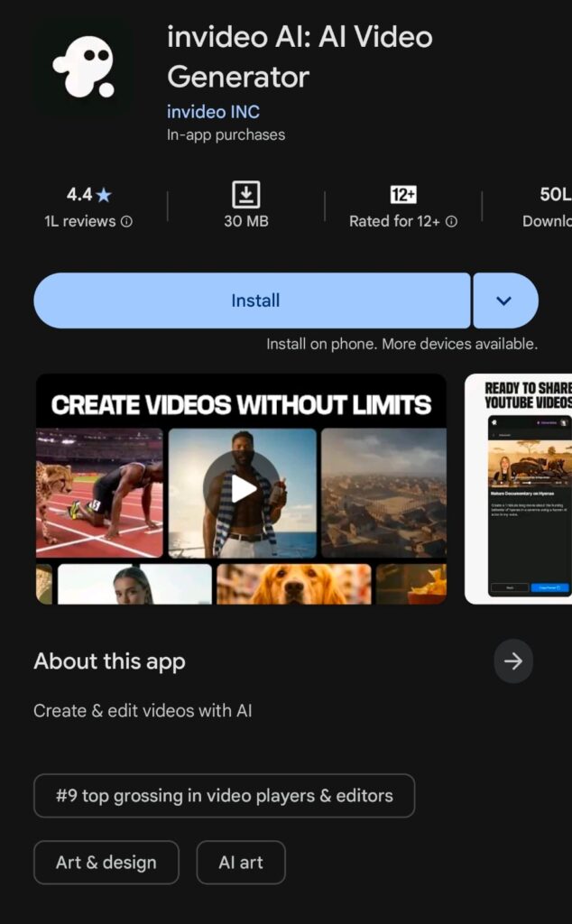Open the reviews info icon
Screen dimensions: 572x924
[126, 222]
